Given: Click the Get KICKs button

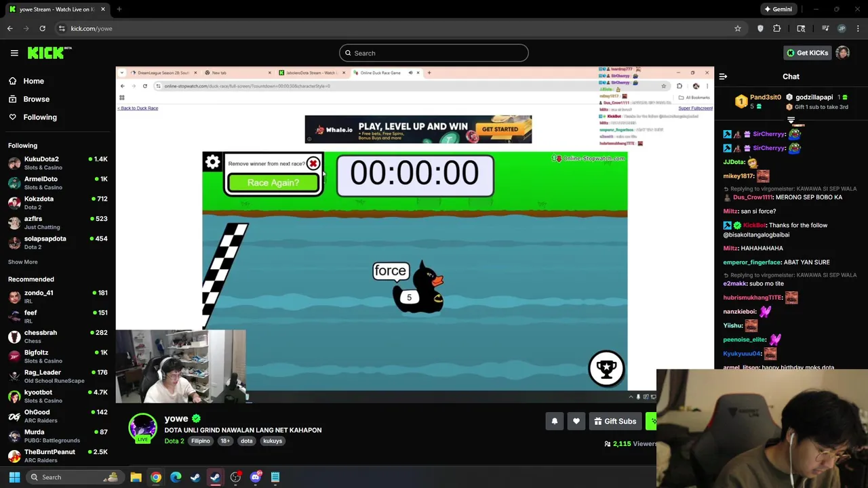Looking at the screenshot, I should 807,53.
